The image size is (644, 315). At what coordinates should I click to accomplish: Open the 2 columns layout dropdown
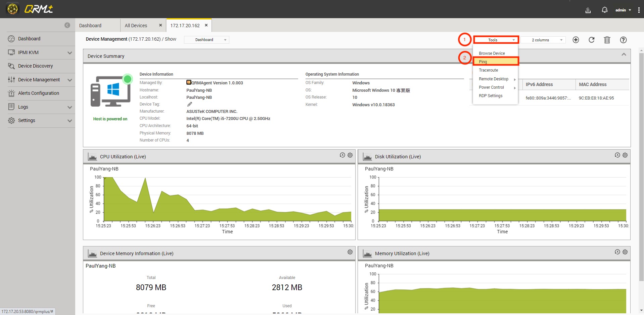tap(543, 40)
